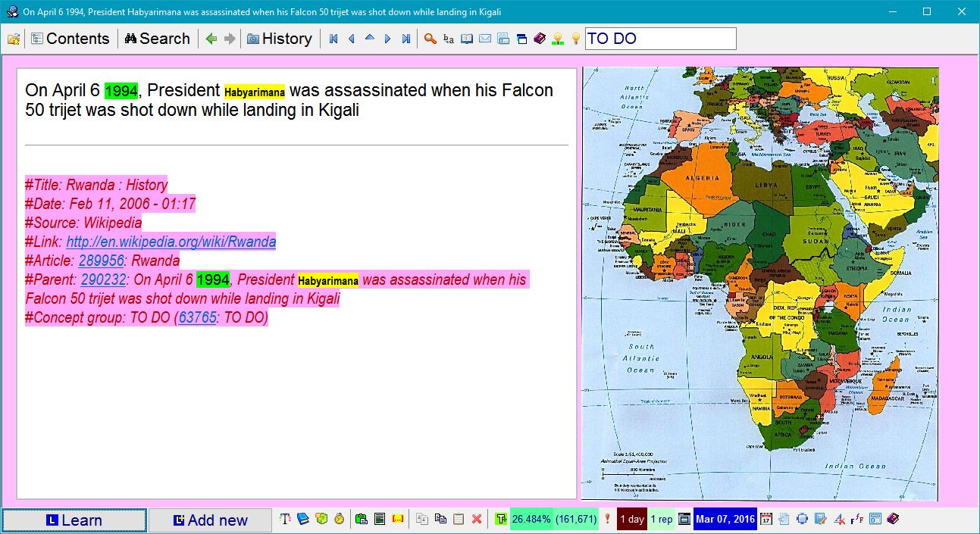The width and height of the screenshot is (980, 534).
Task: Click the green back arrow icon
Action: click(211, 39)
